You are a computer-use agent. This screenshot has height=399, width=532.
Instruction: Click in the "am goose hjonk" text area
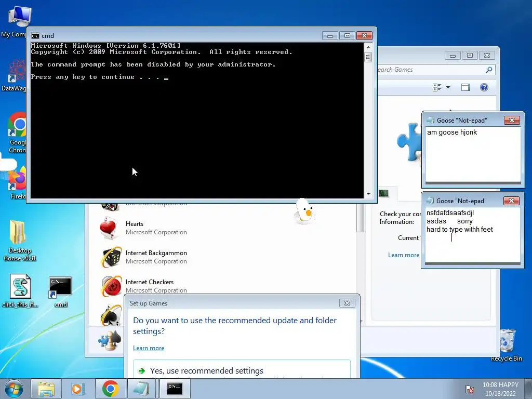pos(473,154)
